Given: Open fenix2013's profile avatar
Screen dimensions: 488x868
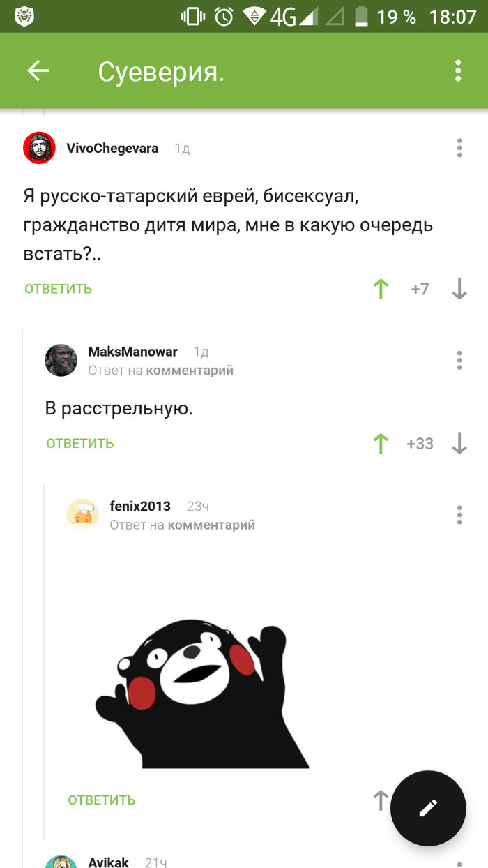Looking at the screenshot, I should point(83,515).
